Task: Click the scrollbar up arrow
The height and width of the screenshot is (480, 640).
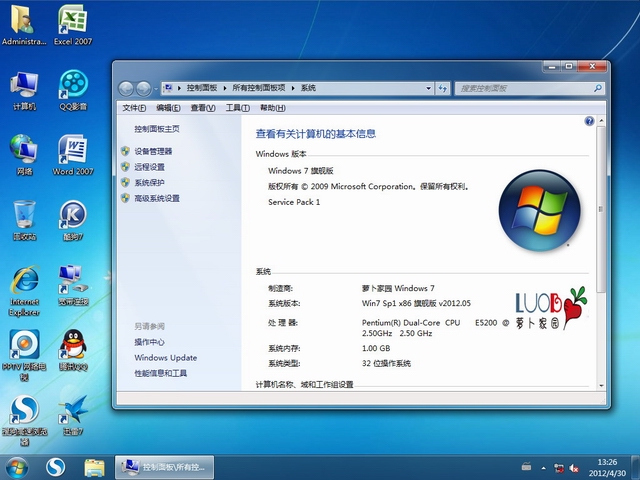Action: [601, 121]
